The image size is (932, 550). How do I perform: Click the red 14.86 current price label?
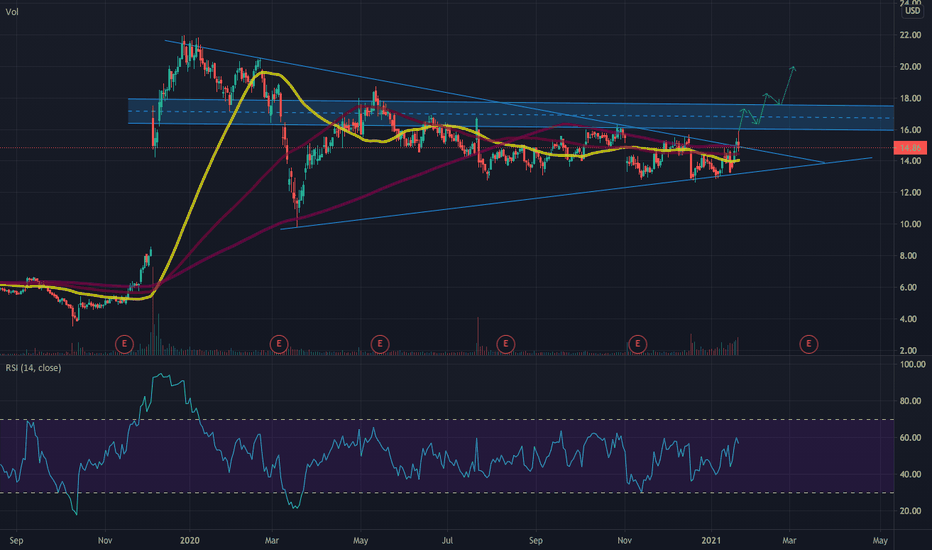point(910,148)
